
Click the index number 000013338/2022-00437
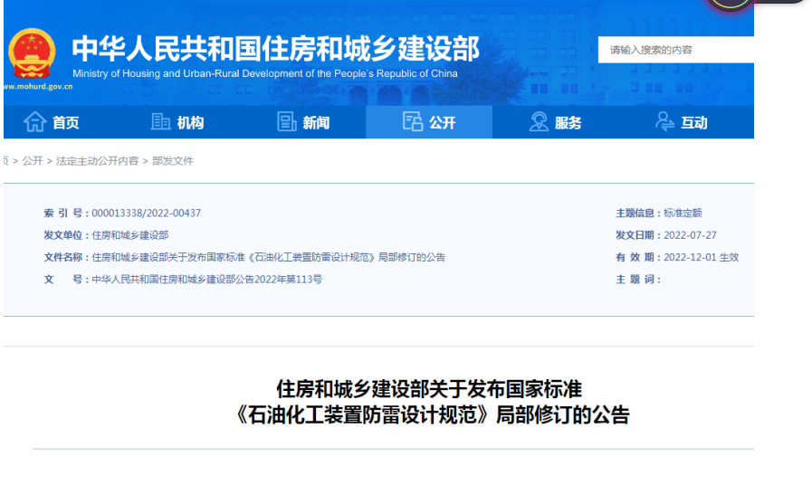[146, 214]
